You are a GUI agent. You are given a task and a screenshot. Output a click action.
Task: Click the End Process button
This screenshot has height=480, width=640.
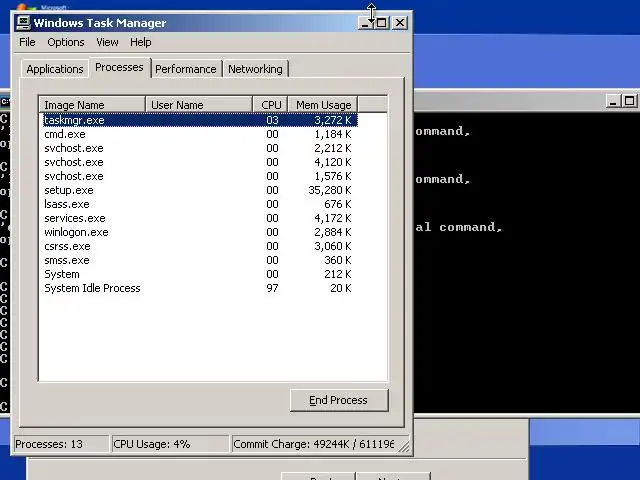[338, 400]
